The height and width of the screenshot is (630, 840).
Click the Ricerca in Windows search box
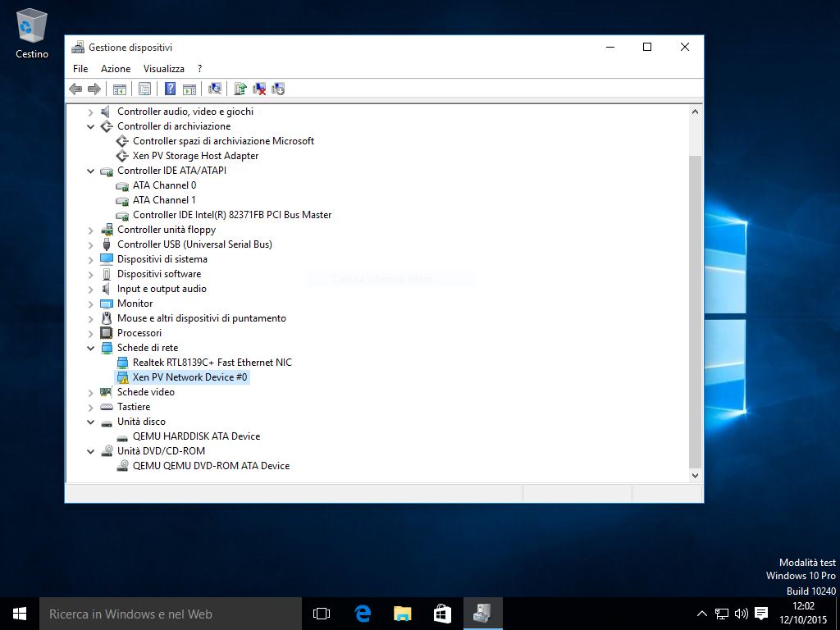point(171,614)
